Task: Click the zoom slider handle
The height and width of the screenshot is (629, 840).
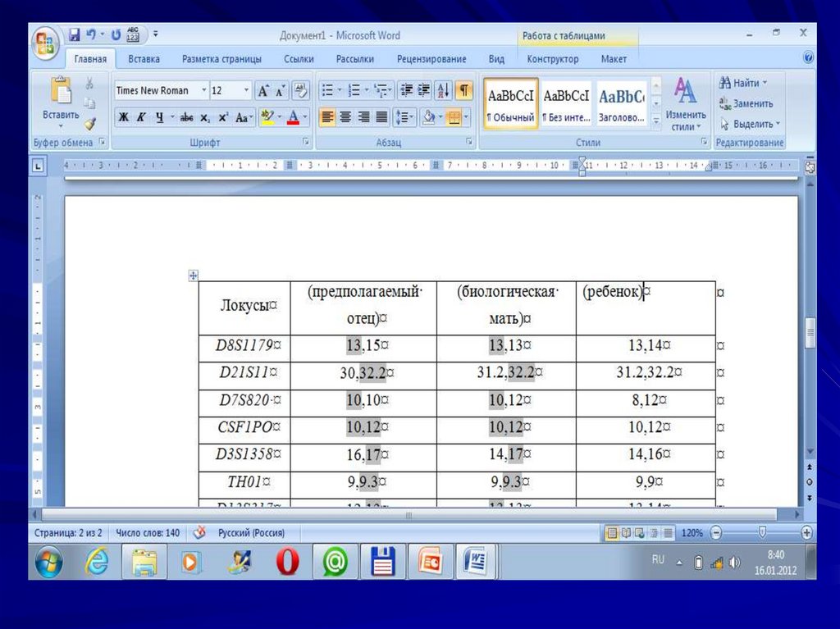Action: [762, 532]
